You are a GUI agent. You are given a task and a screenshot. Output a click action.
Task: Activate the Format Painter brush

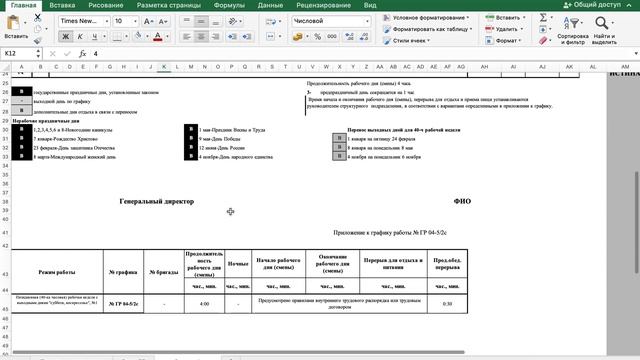pos(38,40)
